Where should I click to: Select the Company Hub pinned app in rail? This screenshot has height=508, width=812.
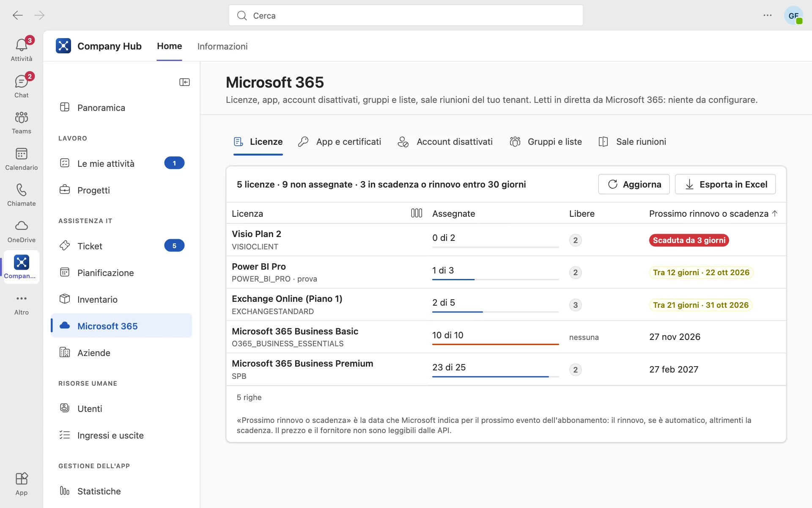(x=22, y=267)
